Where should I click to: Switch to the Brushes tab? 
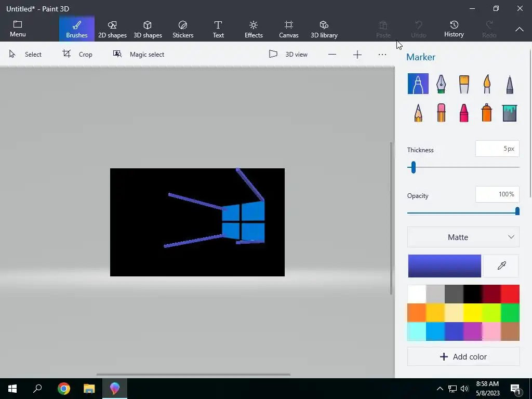point(77,29)
